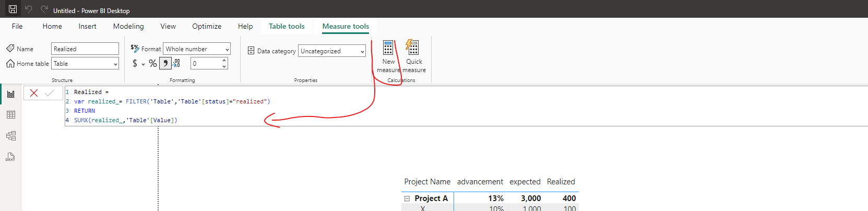Image resolution: width=868 pixels, height=211 pixels.
Task: Click the Save icon in title bar
Action: [13, 9]
